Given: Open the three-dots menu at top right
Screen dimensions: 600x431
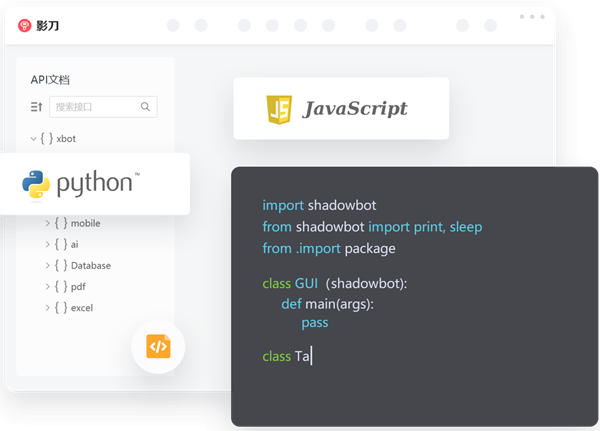Looking at the screenshot, I should tap(532, 16).
